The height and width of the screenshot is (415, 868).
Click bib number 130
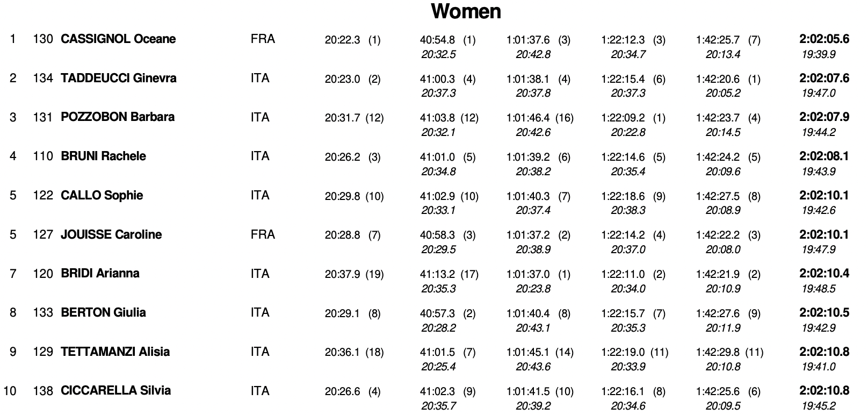tap(43, 39)
